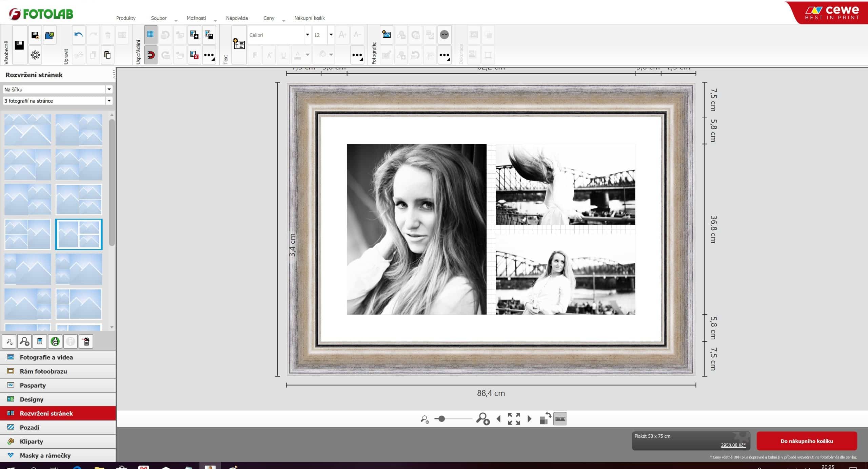Viewport: 868px width, 469px height.
Task: Click the Save As icon with arrow
Action: pos(35,35)
